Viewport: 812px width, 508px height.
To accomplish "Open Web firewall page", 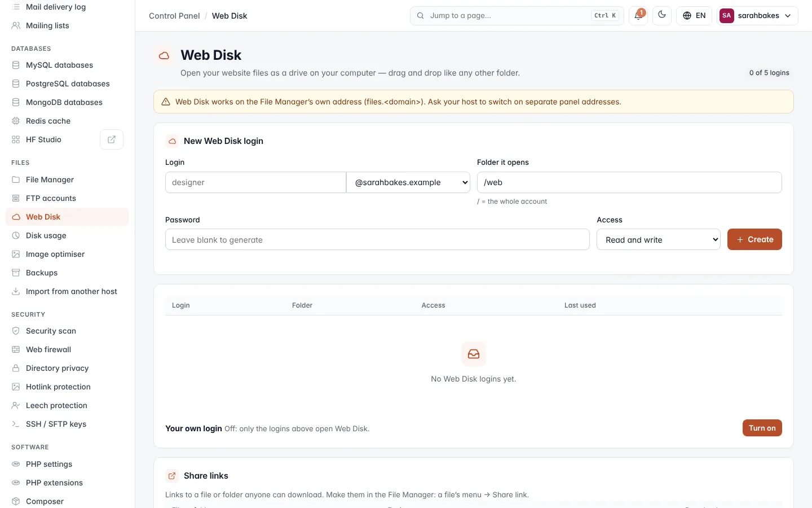I will tap(67, 349).
